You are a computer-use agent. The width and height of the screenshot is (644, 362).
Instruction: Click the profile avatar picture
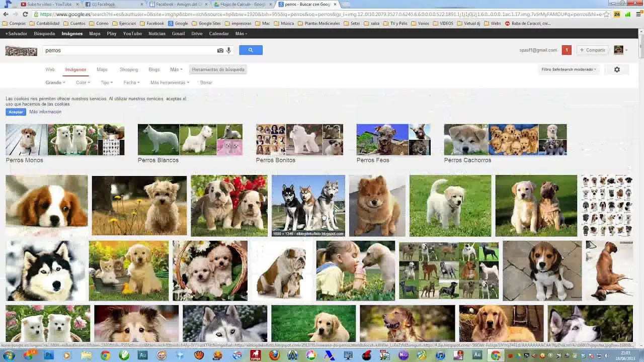point(618,50)
